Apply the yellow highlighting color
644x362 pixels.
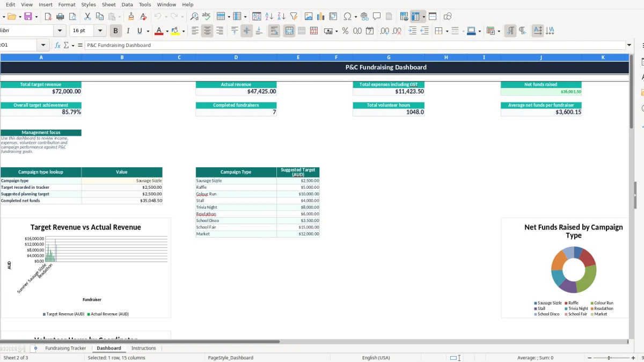pos(175,31)
